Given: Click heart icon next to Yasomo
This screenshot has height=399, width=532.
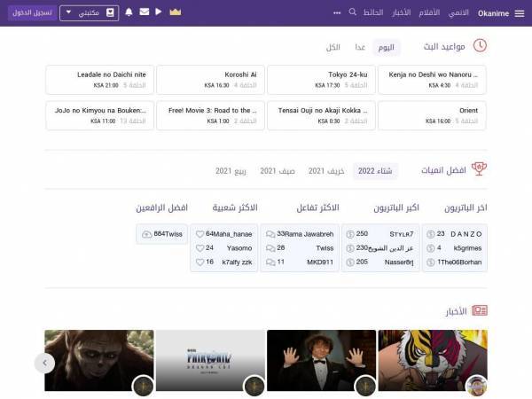Looking at the screenshot, I should click(199, 248).
